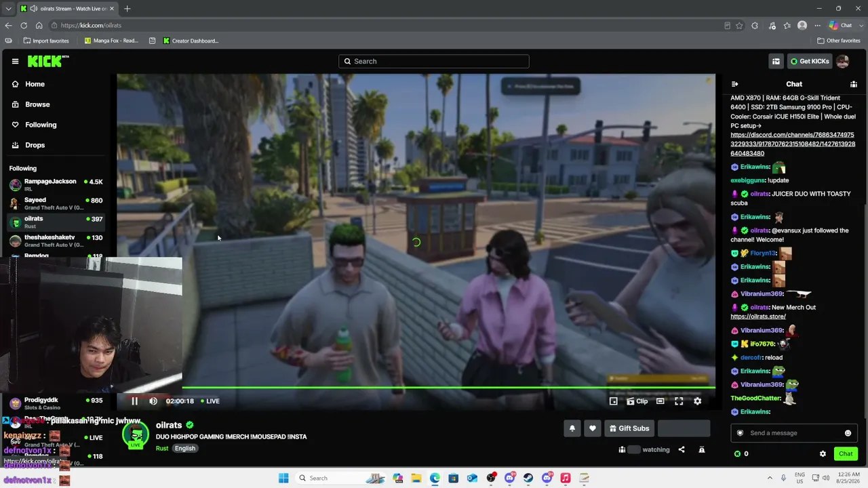This screenshot has width=868, height=488.
Task: Show hidden system tray icons
Action: (x=770, y=479)
